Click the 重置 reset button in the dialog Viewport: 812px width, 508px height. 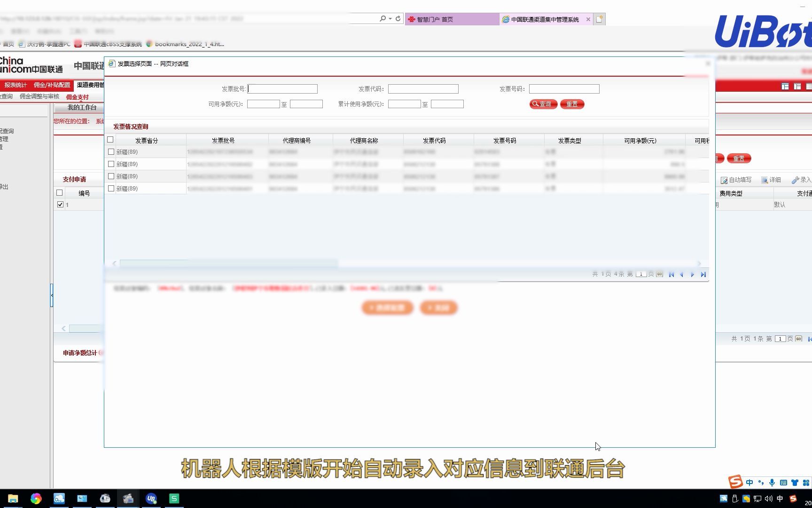coord(572,104)
